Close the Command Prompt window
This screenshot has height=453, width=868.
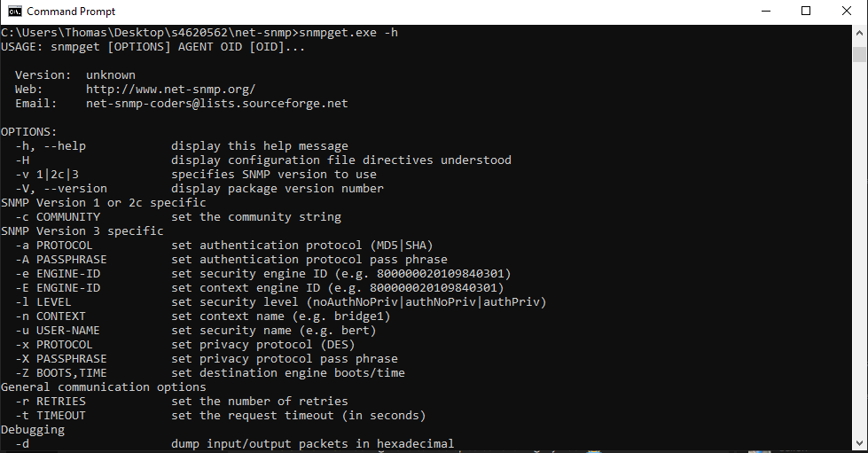click(x=847, y=12)
